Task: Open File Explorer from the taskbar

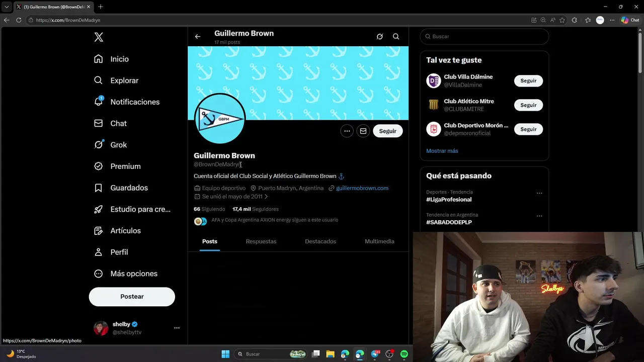Action: [331, 354]
